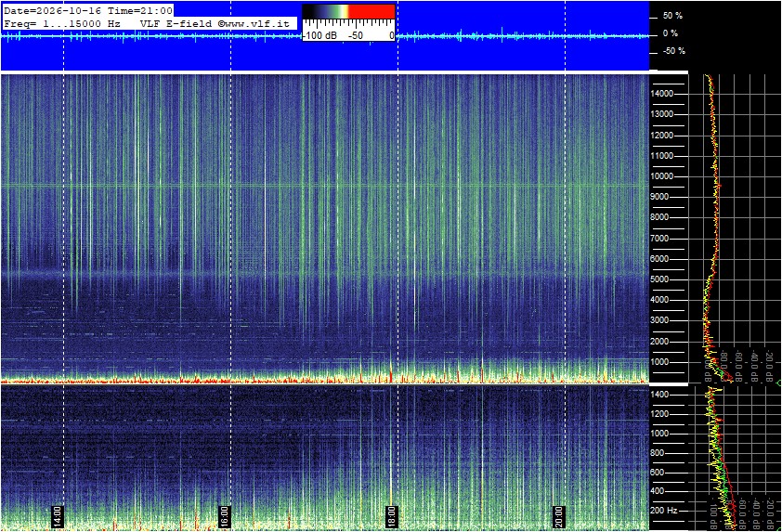Click the 800 label on low-frequency axis

[658, 453]
